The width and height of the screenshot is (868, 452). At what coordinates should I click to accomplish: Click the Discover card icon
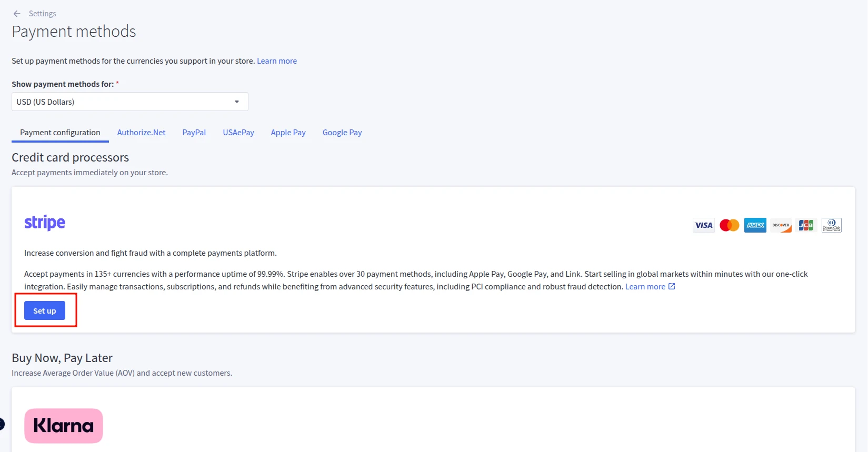point(781,225)
